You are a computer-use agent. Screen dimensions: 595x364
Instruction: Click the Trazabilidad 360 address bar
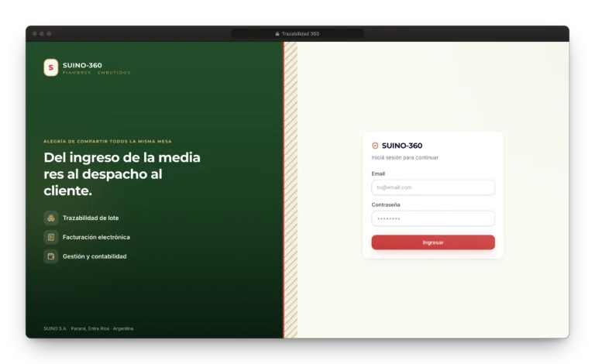pos(297,34)
